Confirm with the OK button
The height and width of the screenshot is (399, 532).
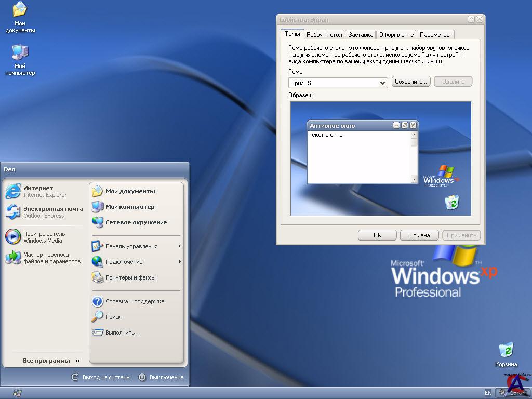pyautogui.click(x=377, y=235)
